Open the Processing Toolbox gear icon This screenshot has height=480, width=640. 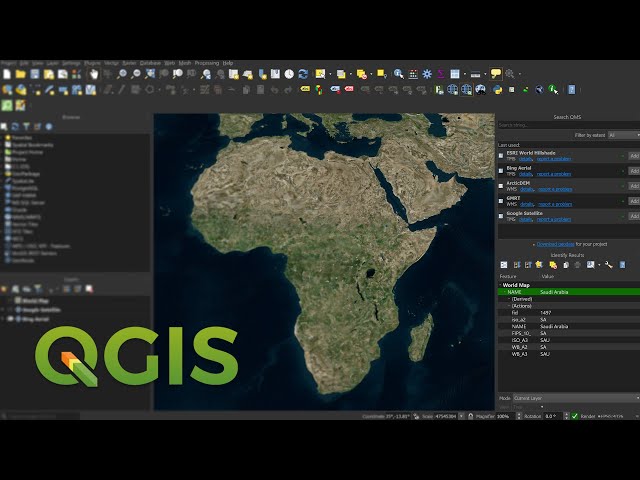[x=427, y=74]
